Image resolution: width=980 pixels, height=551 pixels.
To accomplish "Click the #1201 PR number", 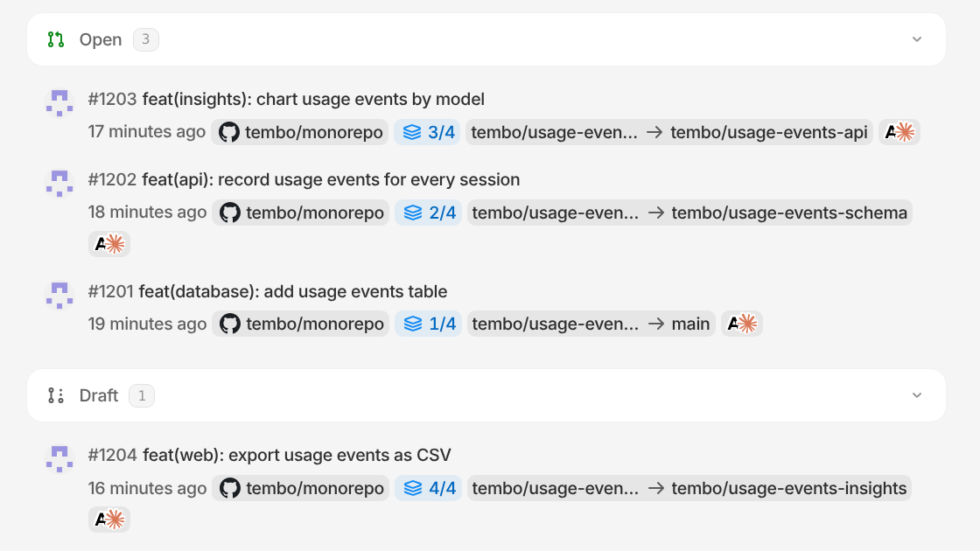I will 110,292.
